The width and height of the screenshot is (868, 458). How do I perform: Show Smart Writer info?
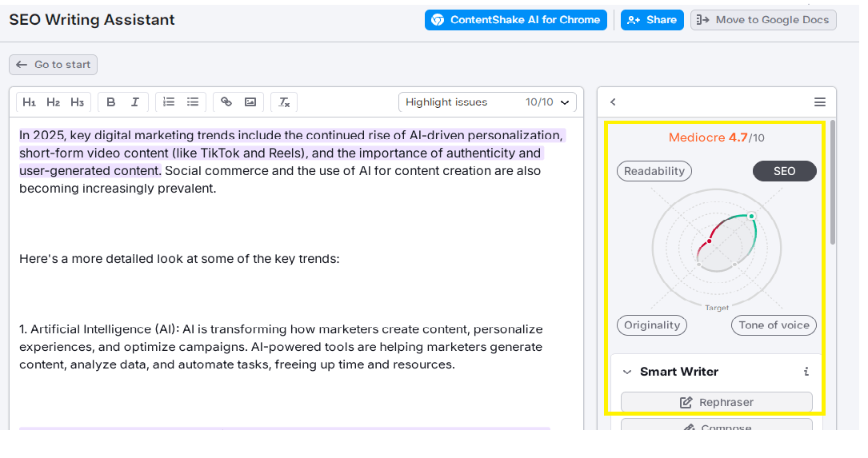coord(806,372)
